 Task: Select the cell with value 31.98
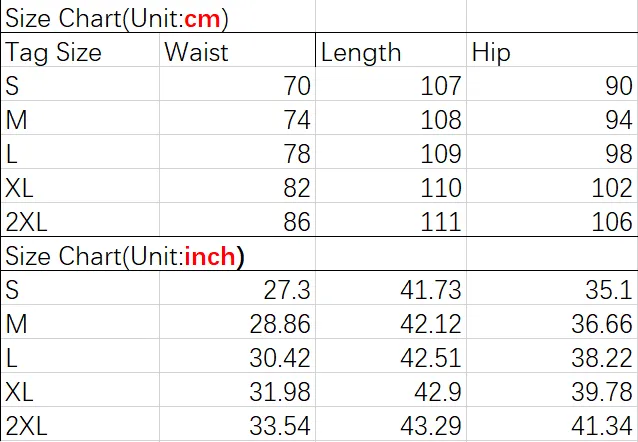pos(237,390)
